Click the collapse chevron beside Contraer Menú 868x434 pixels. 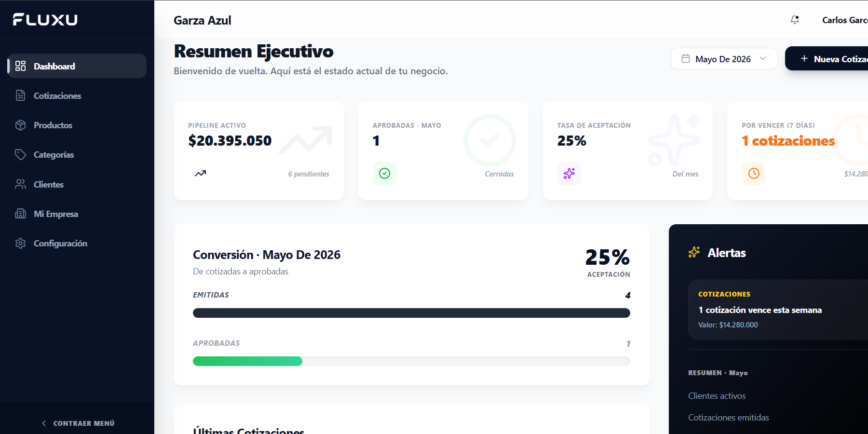tap(44, 423)
